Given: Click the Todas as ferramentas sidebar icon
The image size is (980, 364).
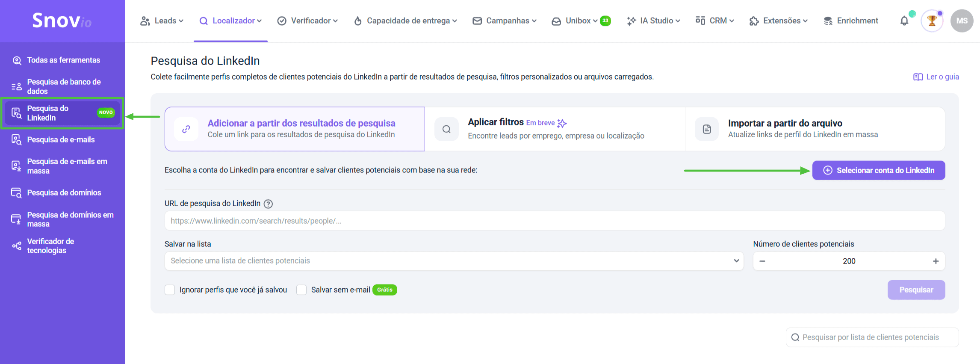Looking at the screenshot, I should click(x=17, y=60).
